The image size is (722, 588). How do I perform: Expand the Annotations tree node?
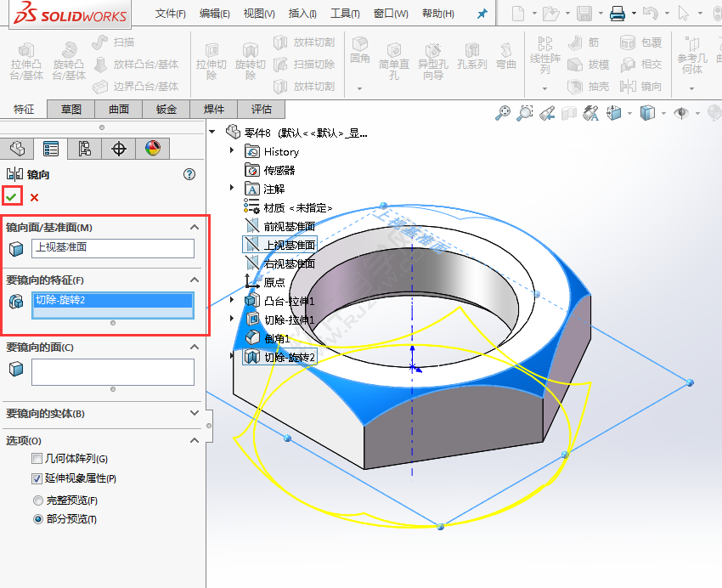(232, 188)
